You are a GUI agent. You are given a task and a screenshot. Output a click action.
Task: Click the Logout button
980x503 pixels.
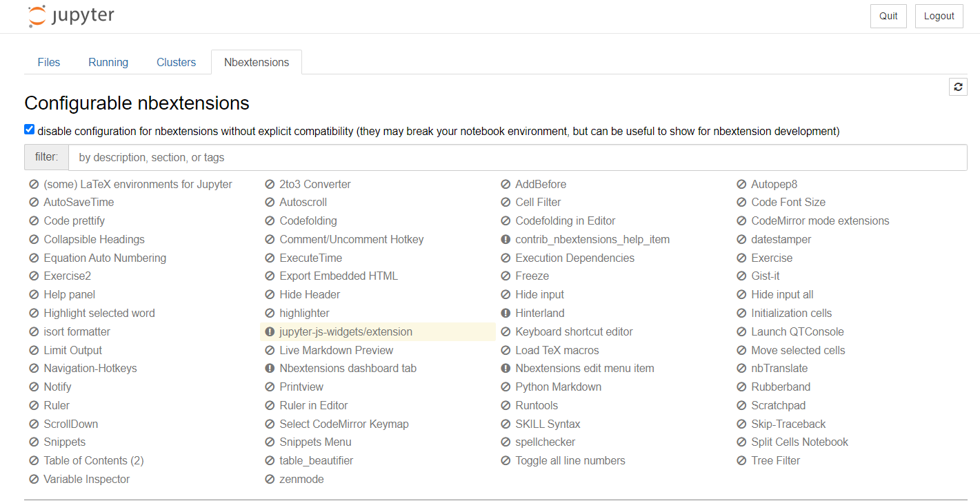(939, 16)
